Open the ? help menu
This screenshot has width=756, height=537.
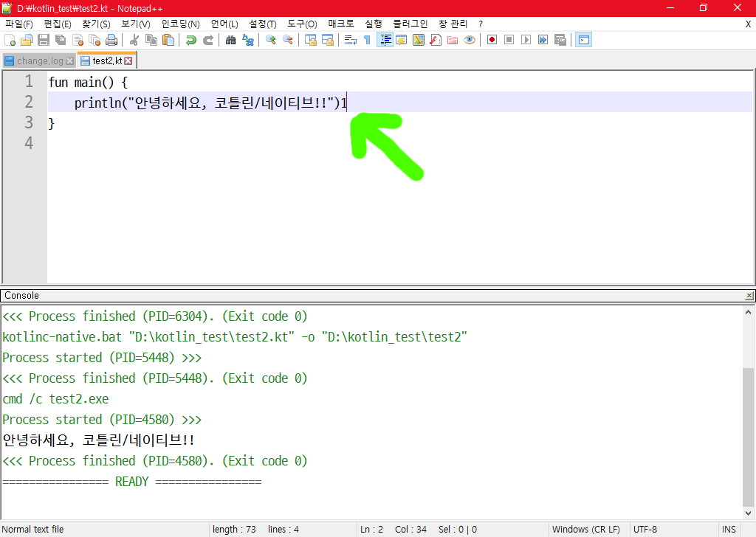(x=480, y=24)
